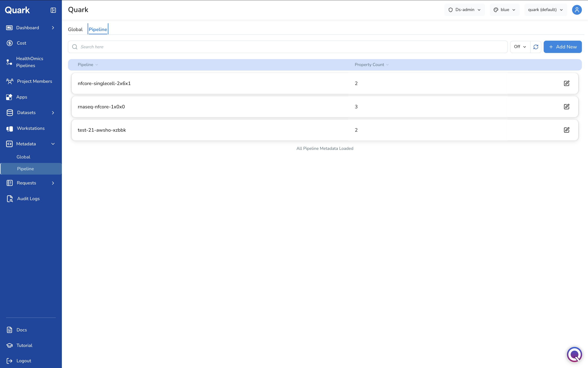
Task: Click the Tutorial graduation cap icon
Action: coord(9,345)
